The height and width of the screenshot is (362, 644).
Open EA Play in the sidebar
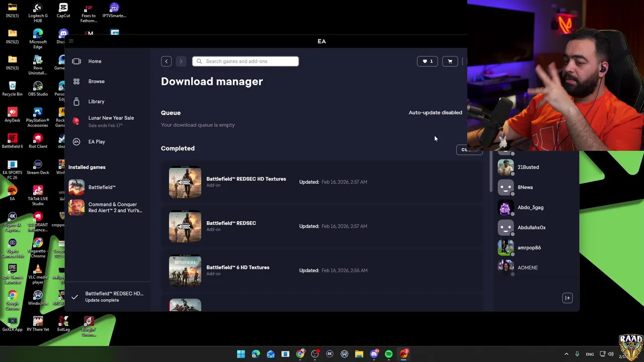[97, 142]
